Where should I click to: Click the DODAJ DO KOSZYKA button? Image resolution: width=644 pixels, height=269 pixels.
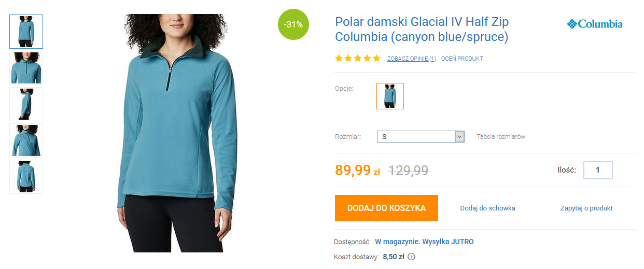[x=386, y=208]
